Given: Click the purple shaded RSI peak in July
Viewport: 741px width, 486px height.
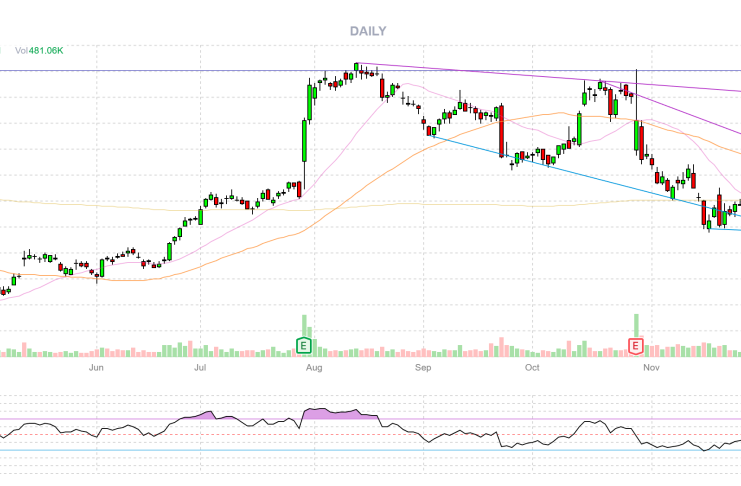Looking at the screenshot, I should pyautogui.click(x=208, y=413).
